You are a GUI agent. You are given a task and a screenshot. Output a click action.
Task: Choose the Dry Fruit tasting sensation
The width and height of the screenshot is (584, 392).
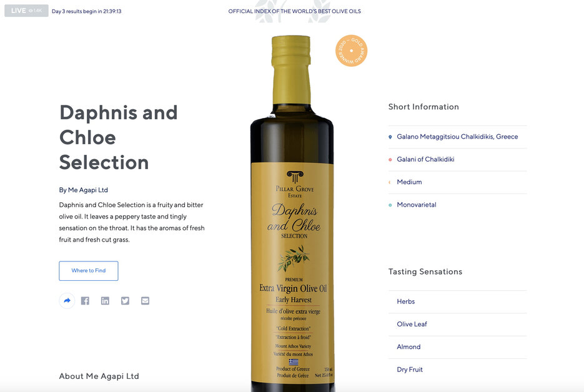(410, 370)
